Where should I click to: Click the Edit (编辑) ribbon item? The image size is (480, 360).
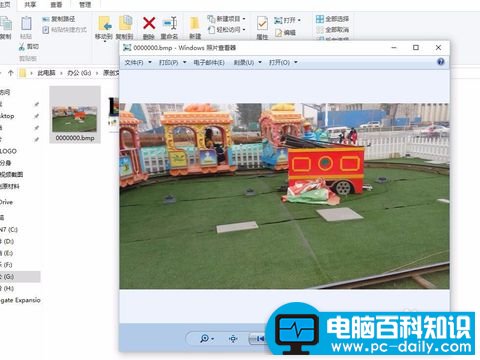285,33
